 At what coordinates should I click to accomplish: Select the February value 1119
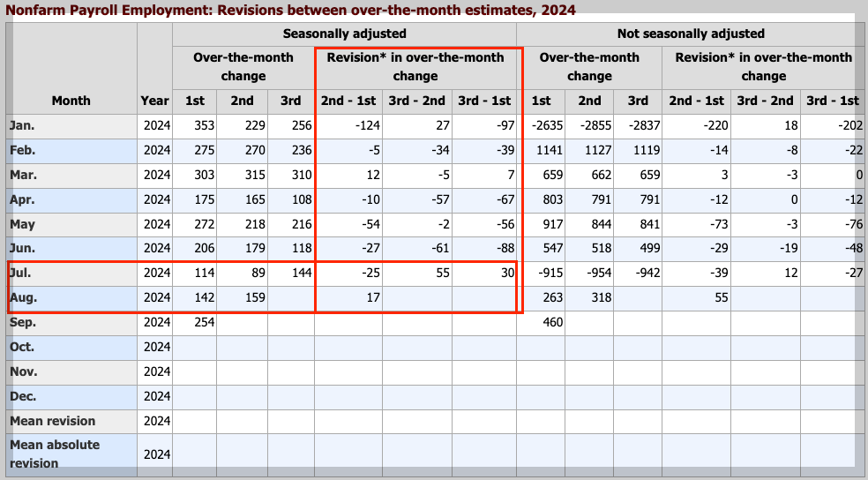coord(647,150)
